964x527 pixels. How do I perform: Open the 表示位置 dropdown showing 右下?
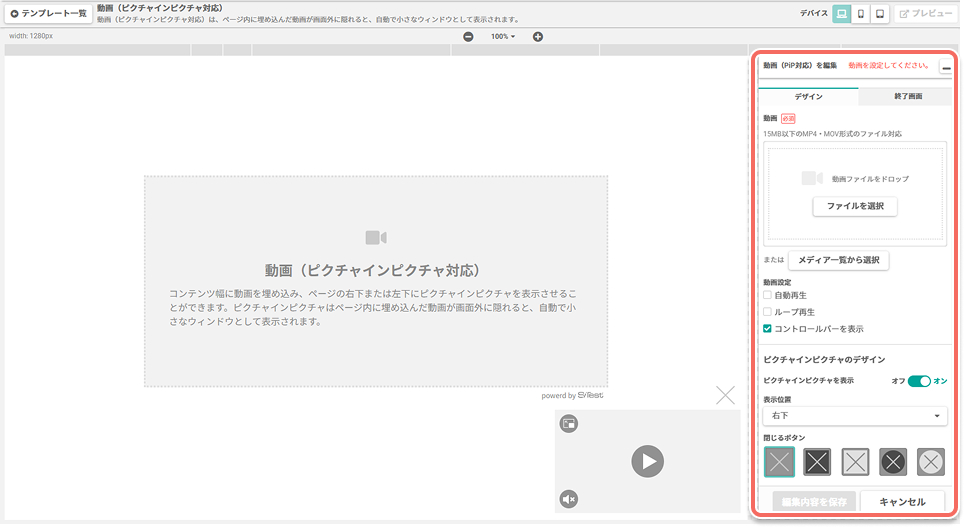[x=855, y=416]
